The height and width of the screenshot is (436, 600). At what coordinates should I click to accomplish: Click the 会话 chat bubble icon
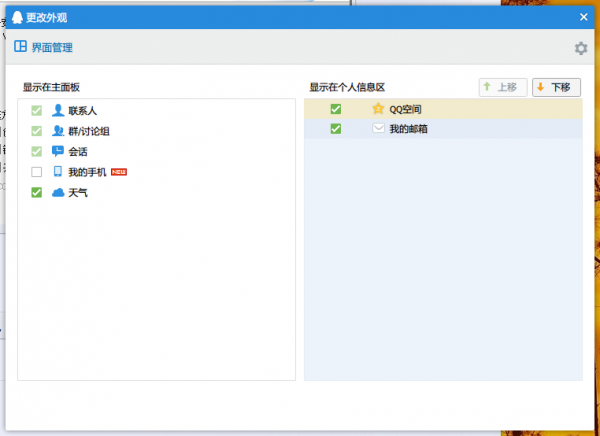[58, 151]
